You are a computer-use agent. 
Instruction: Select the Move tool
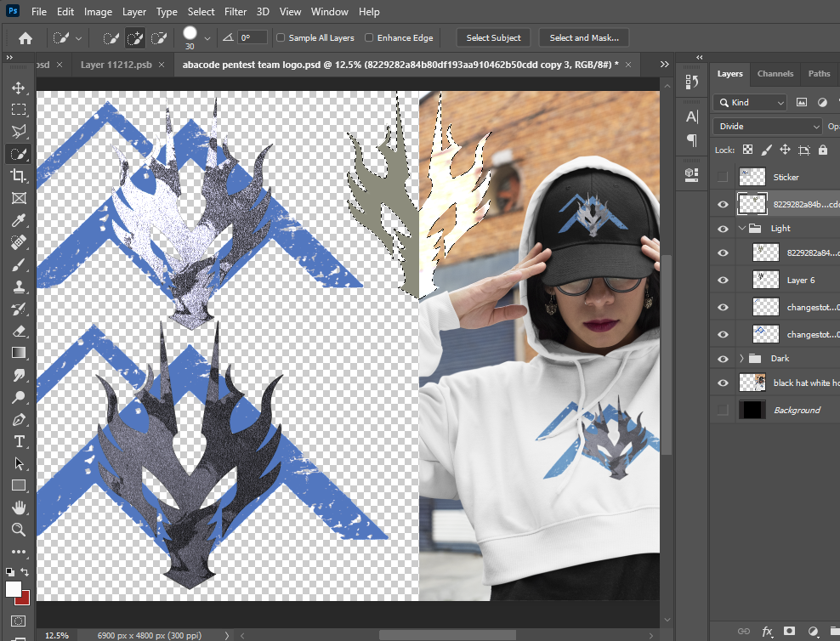(19, 87)
